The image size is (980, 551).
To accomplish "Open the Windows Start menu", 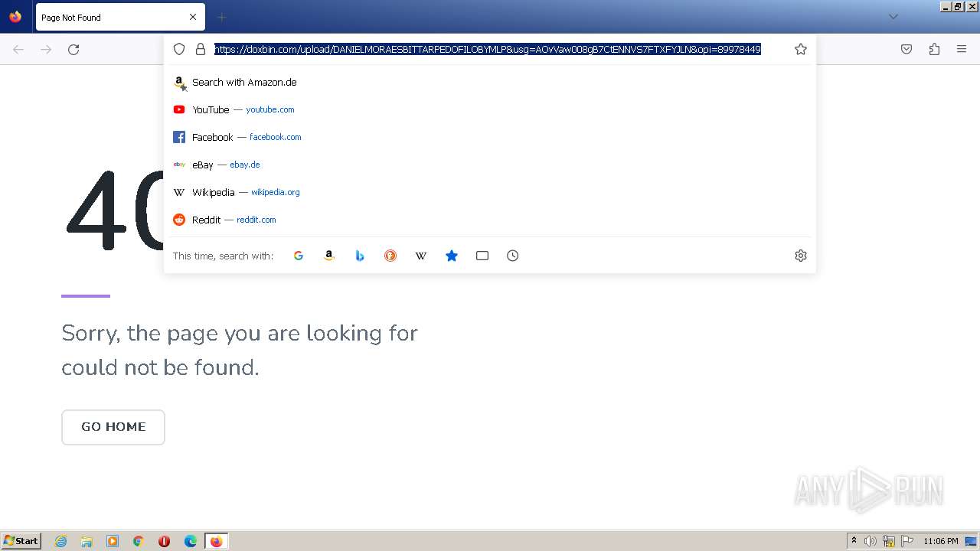I will tap(21, 541).
